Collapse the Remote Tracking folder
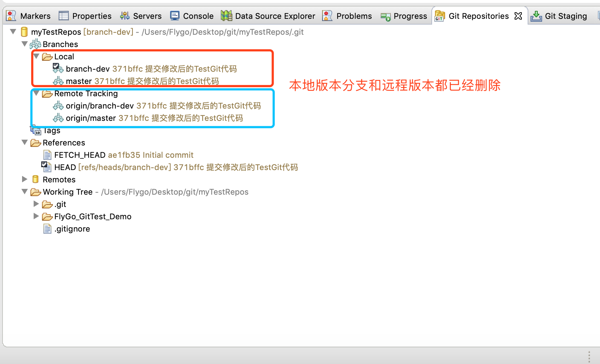The width and height of the screenshot is (600, 364). pyautogui.click(x=36, y=93)
